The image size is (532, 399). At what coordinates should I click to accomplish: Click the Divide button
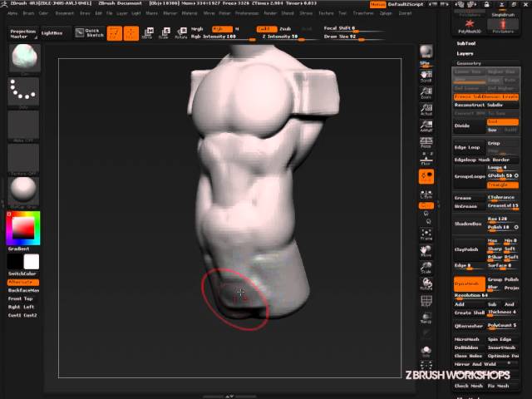470,126
